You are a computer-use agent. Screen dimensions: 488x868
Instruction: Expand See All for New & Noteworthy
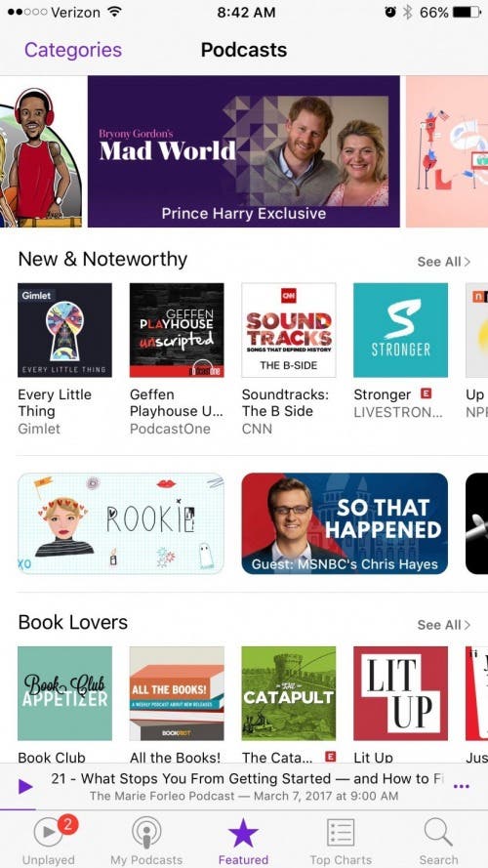444,262
